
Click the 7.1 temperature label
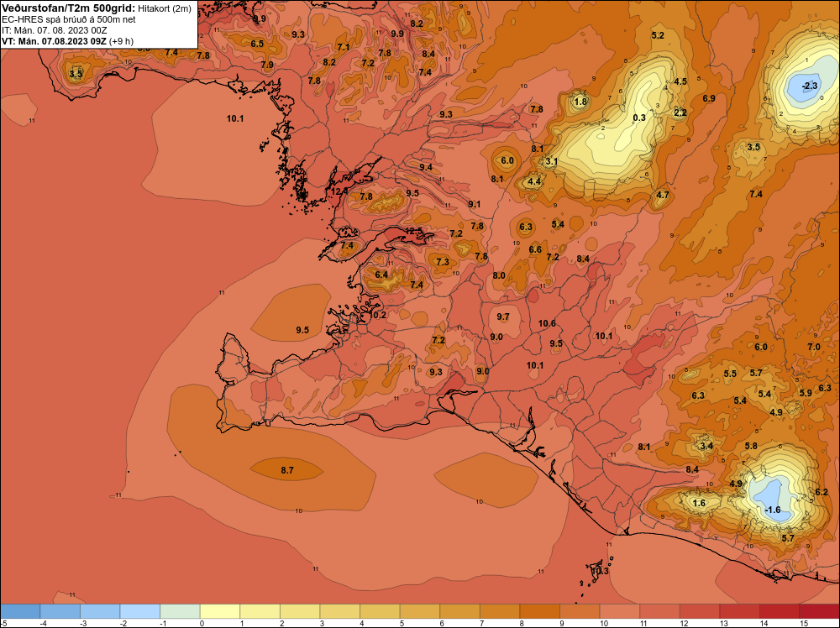pyautogui.click(x=344, y=47)
